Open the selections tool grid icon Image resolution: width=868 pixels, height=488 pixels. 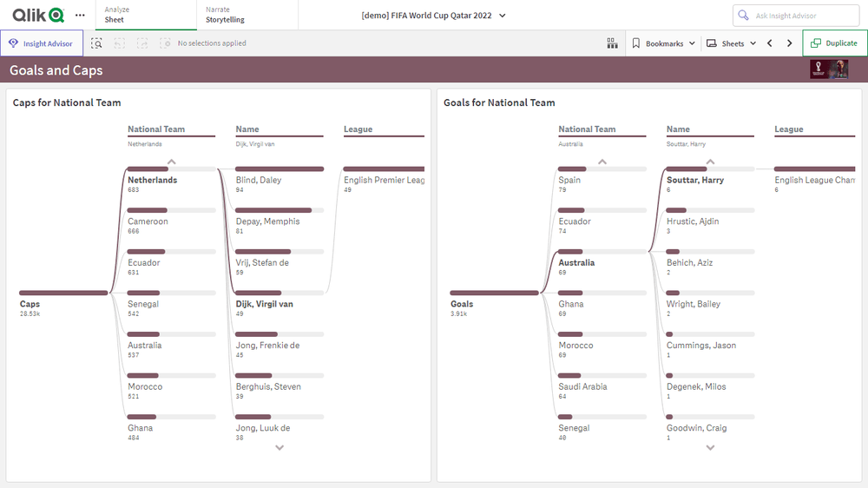612,43
